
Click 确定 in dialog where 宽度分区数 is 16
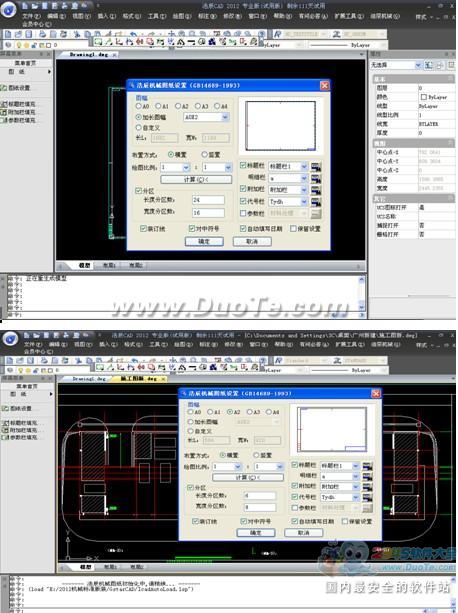[x=204, y=241]
